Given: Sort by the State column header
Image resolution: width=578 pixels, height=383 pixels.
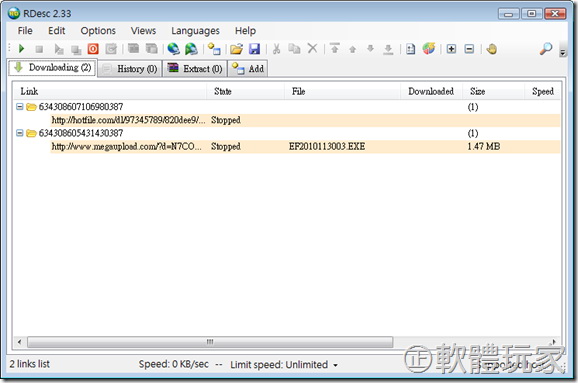Looking at the screenshot, I should point(246,91).
